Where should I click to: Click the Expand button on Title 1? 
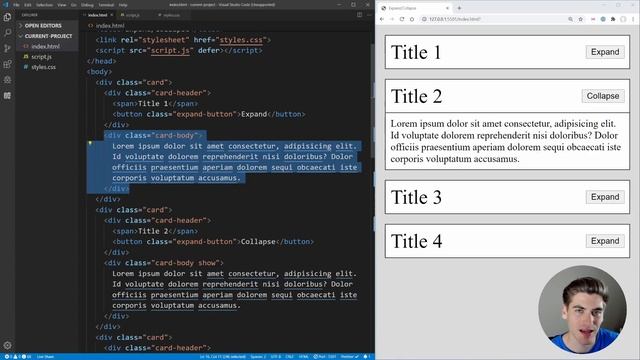coord(605,52)
